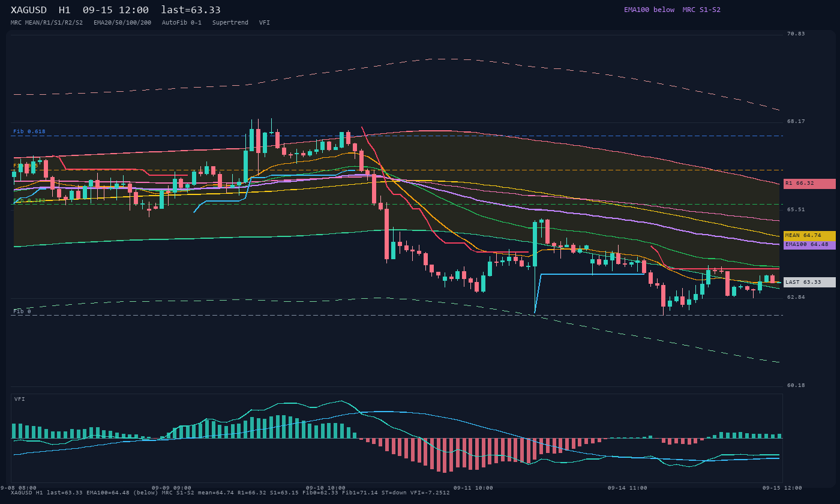The width and height of the screenshot is (840, 504).
Task: Click the 65.51 price axis label
Action: click(x=796, y=209)
